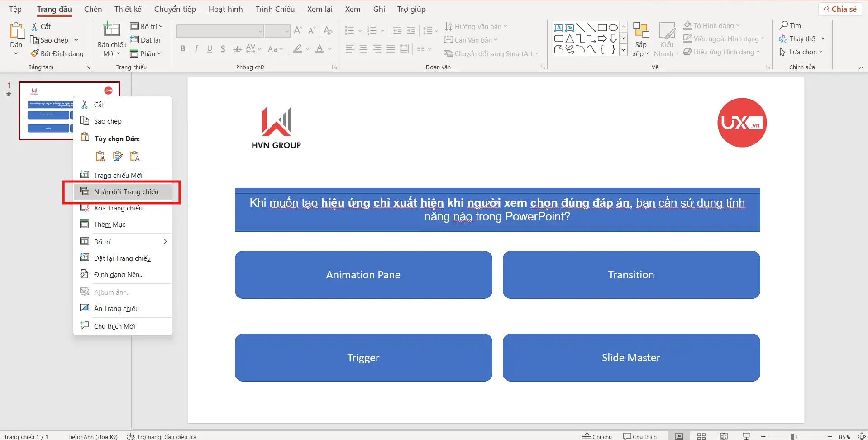Viewport: 868px width, 440px height.
Task: Toggle Italic formatting button
Action: tap(196, 49)
